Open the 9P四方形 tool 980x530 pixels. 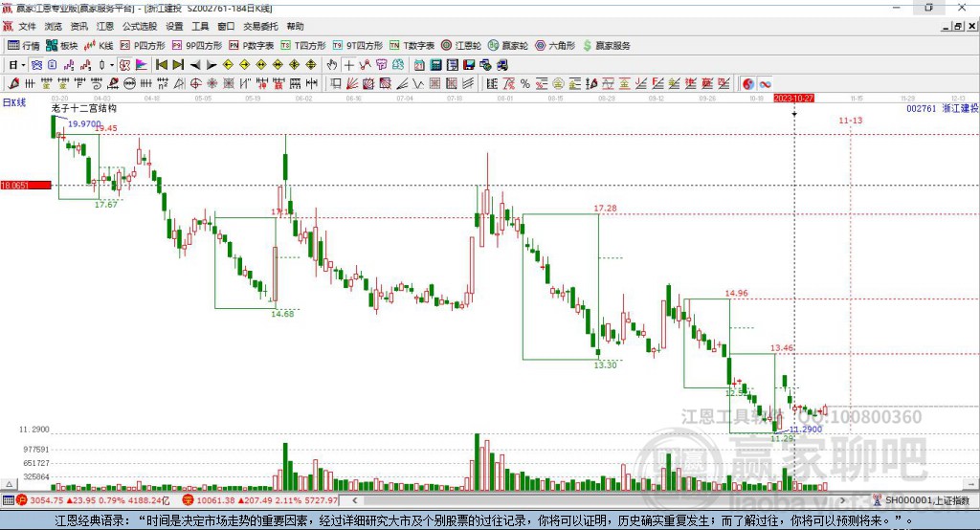[197, 46]
